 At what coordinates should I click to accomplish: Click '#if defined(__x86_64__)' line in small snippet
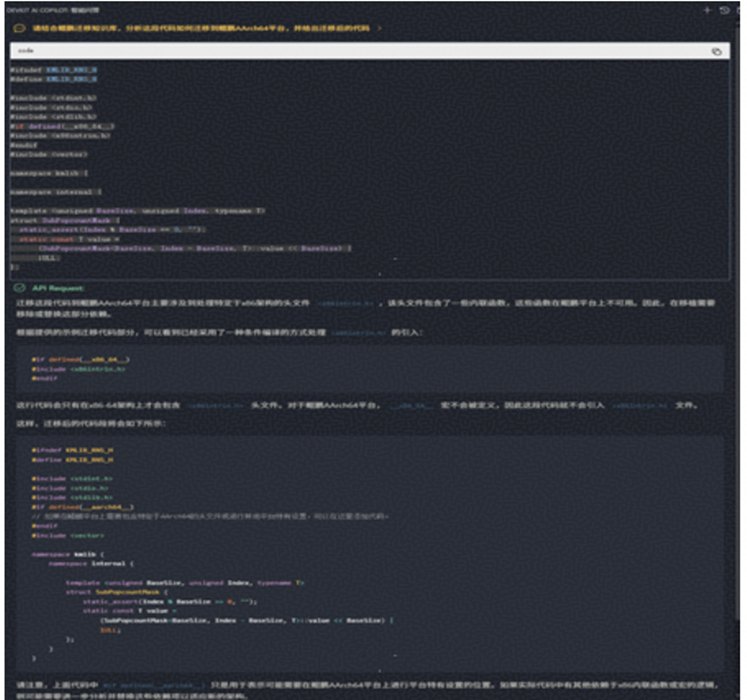[80, 359]
